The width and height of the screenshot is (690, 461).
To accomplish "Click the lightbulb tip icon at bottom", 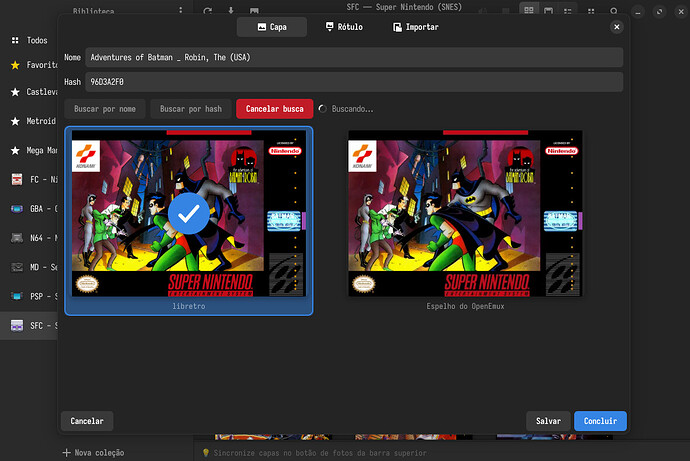I will (206, 453).
